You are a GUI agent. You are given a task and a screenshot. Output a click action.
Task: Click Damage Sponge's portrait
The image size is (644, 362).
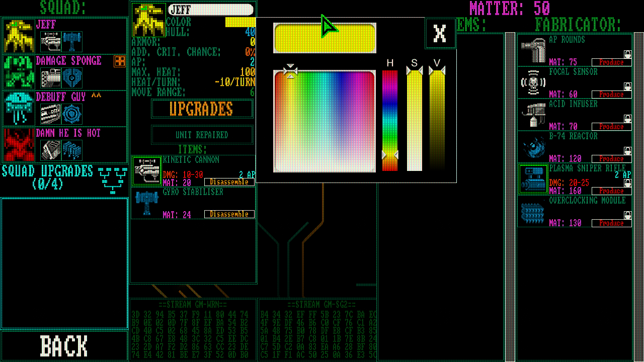(19, 73)
